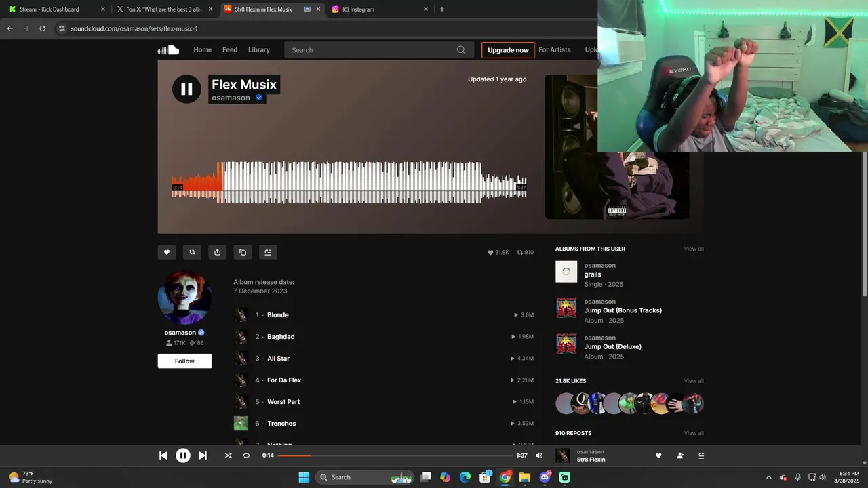Follow osamason with the Follow button
The height and width of the screenshot is (488, 868).
pyautogui.click(x=184, y=361)
